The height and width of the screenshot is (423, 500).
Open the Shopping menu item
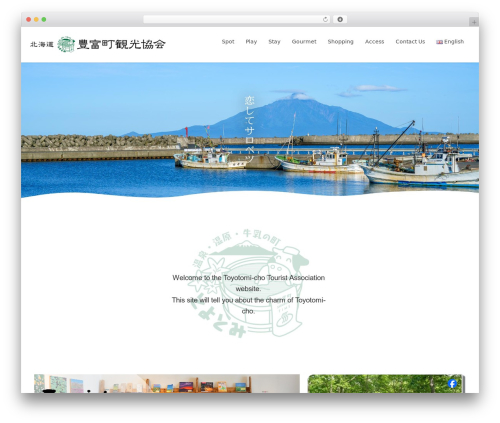point(340,42)
